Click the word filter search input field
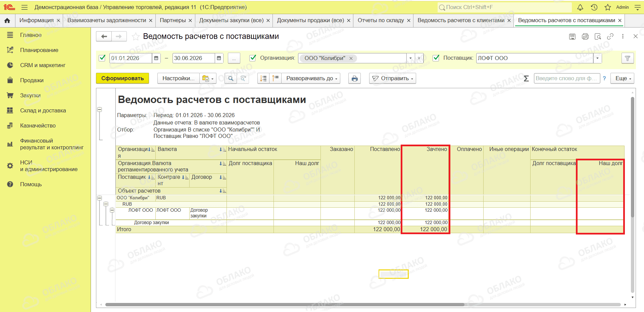The height and width of the screenshot is (312, 644). [567, 79]
